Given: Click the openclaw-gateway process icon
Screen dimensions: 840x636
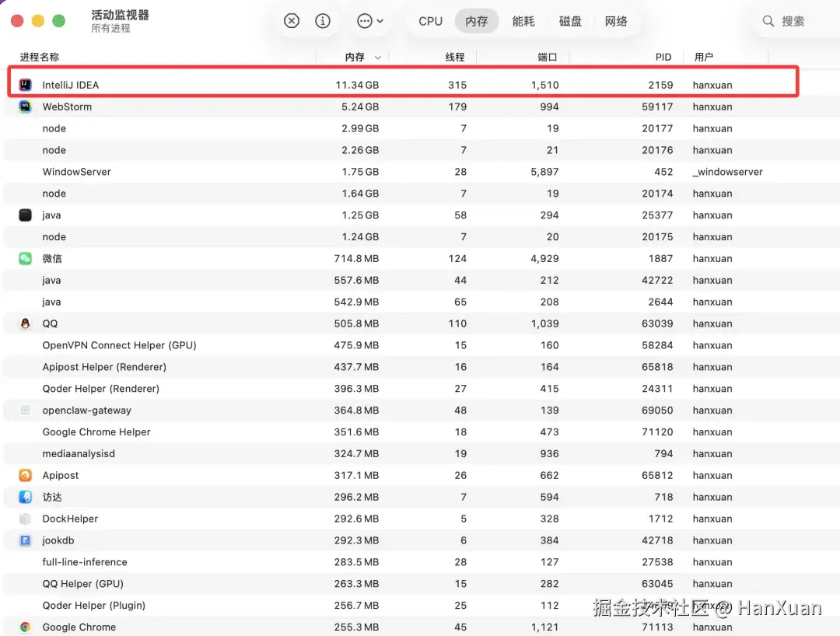Looking at the screenshot, I should [x=25, y=410].
